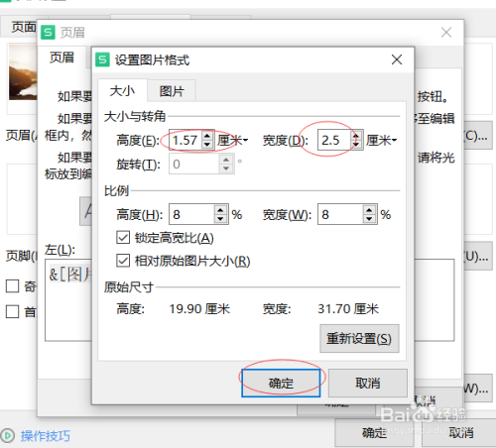
Task: Click the 宽度(D) value field showing 2.5
Action: click(333, 140)
